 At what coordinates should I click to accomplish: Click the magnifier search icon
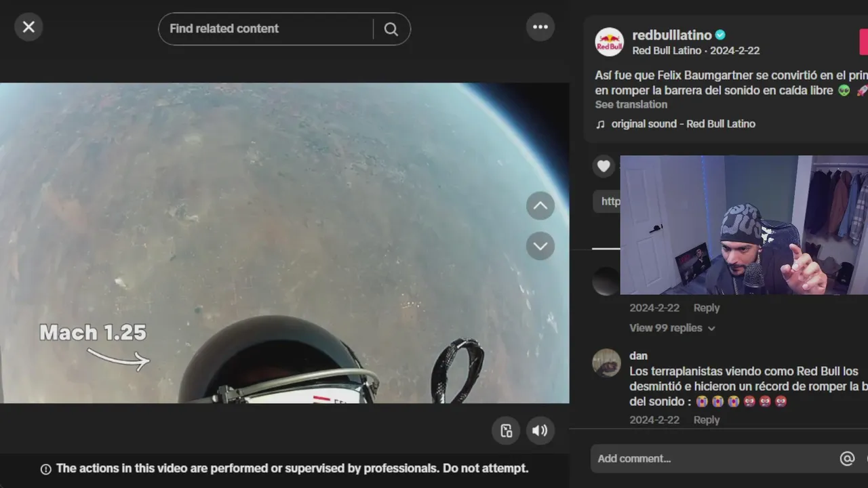pyautogui.click(x=391, y=28)
